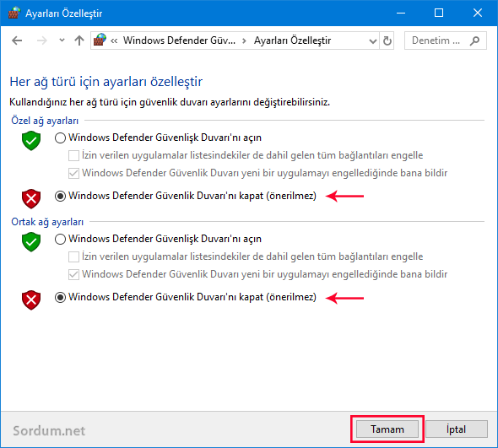Toggle notify checkbox under Özel ağ ayarları

[73, 173]
